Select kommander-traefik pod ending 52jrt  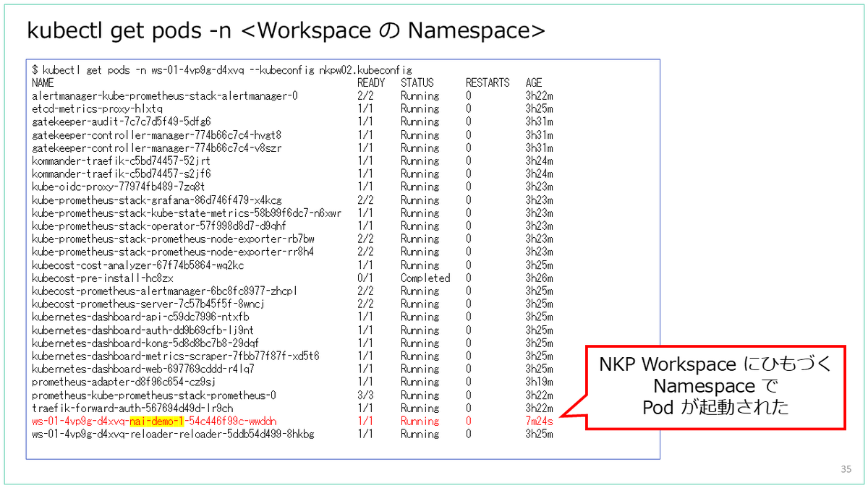tap(122, 161)
